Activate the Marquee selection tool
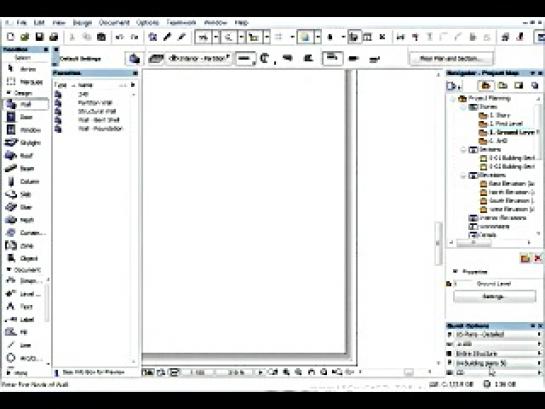 tap(24, 82)
